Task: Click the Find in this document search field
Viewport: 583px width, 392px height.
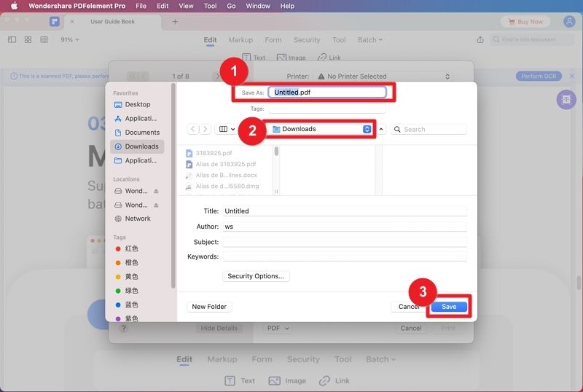Action: click(x=532, y=39)
